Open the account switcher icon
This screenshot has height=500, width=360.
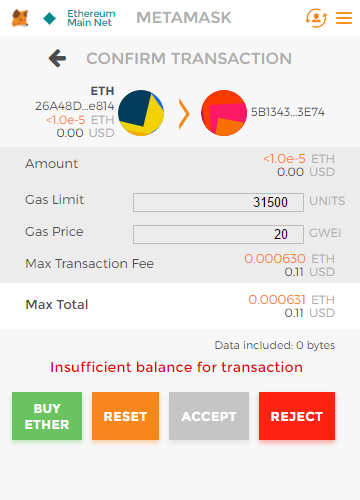point(316,18)
